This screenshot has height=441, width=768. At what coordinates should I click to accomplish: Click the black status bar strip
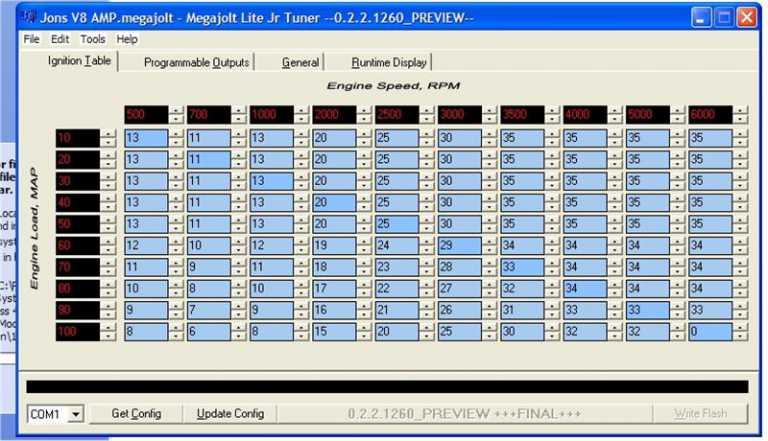click(x=386, y=386)
